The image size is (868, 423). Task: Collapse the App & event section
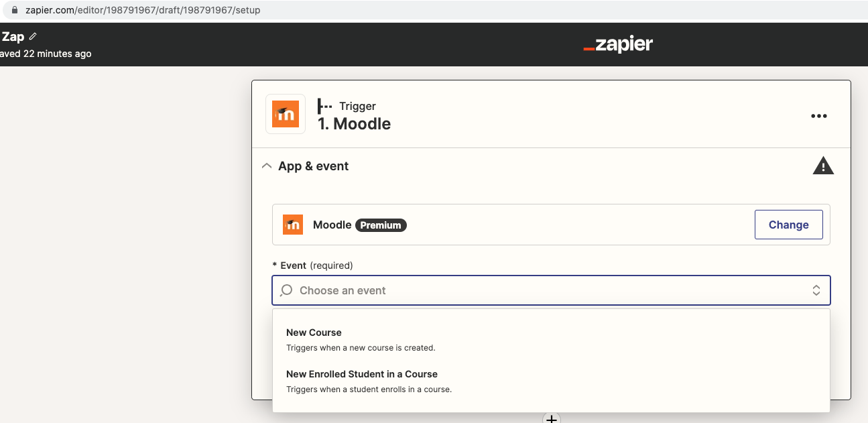click(267, 166)
